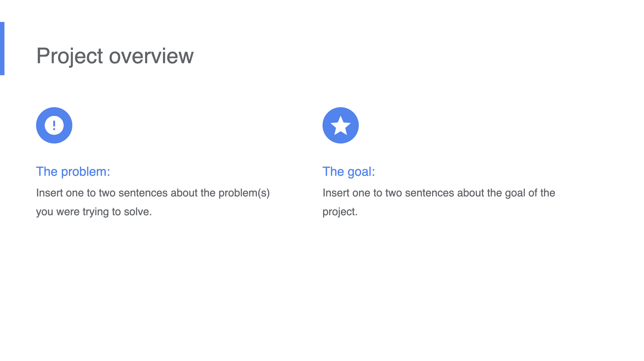Click the word "problem:" in the blue heading
This screenshot has height=361, width=644.
[86, 172]
